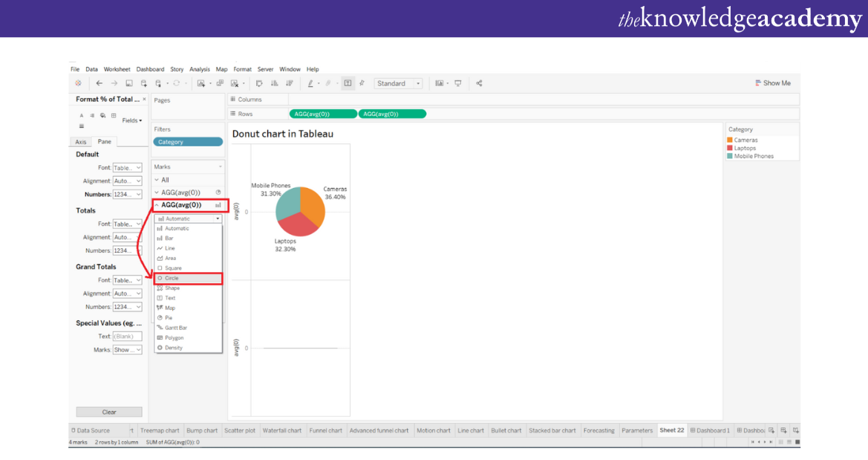Open the Analysis menu

(200, 69)
